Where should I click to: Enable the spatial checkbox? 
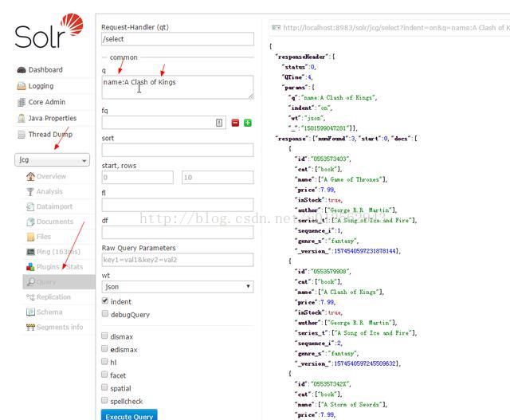[x=104, y=387]
